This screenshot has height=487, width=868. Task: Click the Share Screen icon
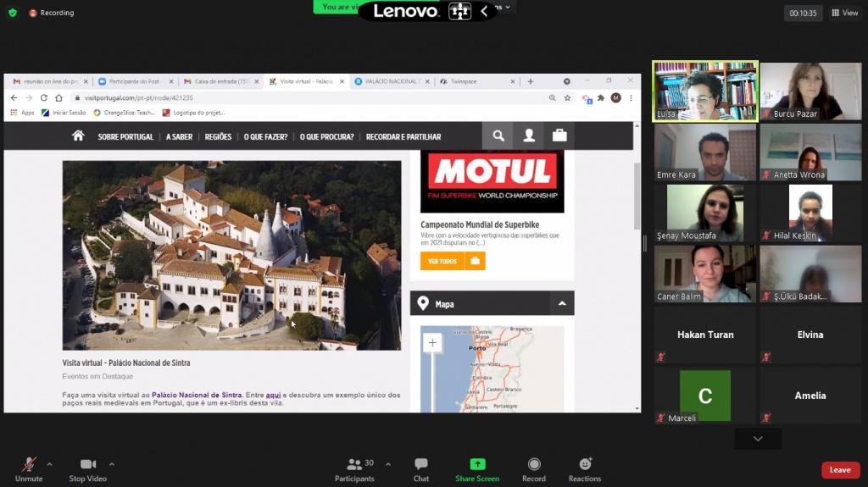(x=477, y=465)
